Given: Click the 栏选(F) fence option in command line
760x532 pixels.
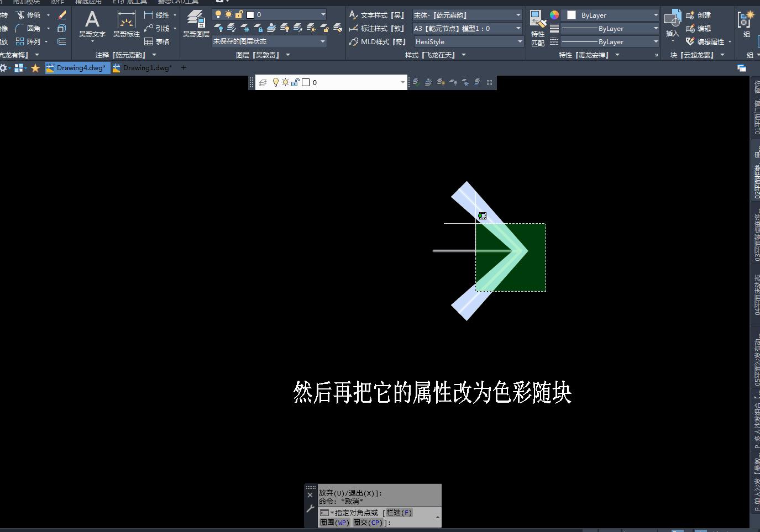Looking at the screenshot, I should (399, 513).
